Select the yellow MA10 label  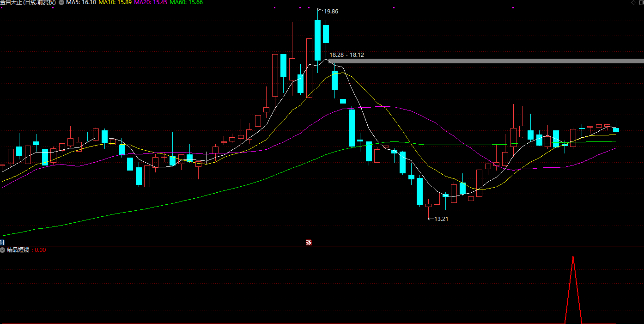(x=115, y=2)
